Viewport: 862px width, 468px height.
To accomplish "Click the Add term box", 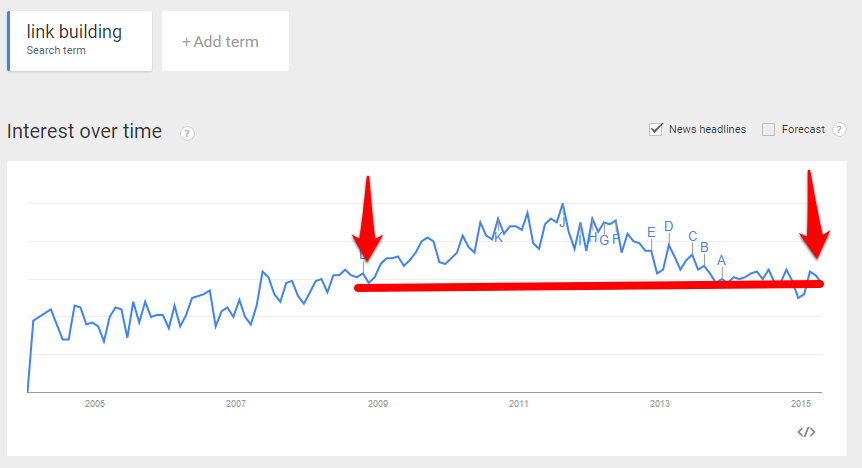I will pyautogui.click(x=225, y=41).
